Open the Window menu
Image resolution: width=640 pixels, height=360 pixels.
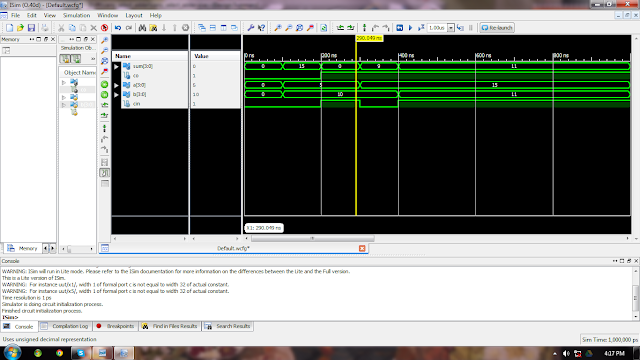107,16
